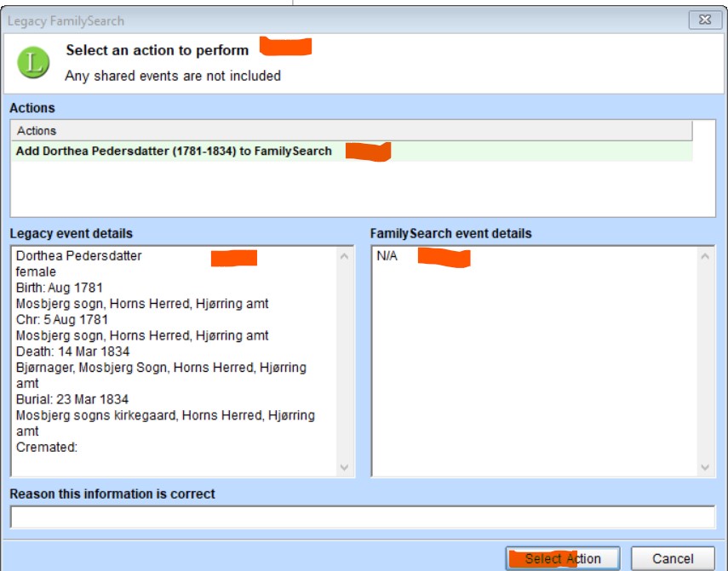Image resolution: width=728 pixels, height=571 pixels.
Task: Click the Actions column header
Action: click(352, 131)
